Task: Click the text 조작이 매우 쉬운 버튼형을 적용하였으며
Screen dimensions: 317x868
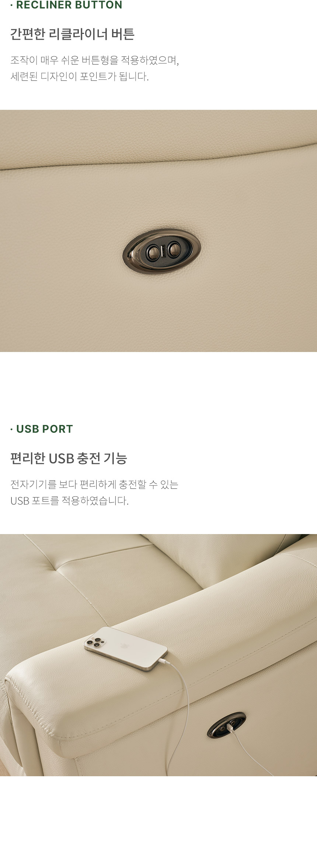Action: [x=94, y=60]
